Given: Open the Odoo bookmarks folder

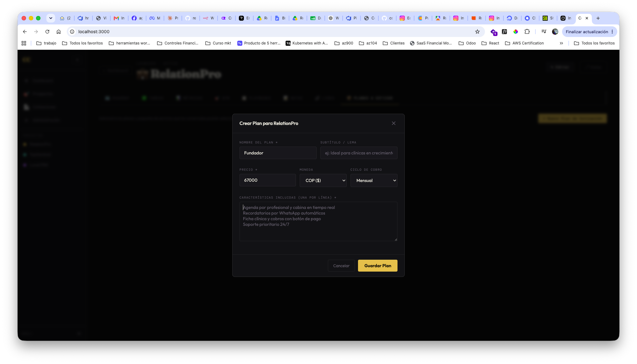Looking at the screenshot, I should tap(467, 43).
